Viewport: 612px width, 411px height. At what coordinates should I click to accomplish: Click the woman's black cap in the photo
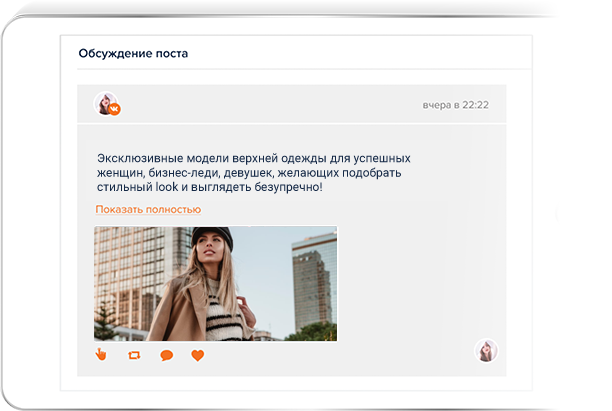(212, 237)
